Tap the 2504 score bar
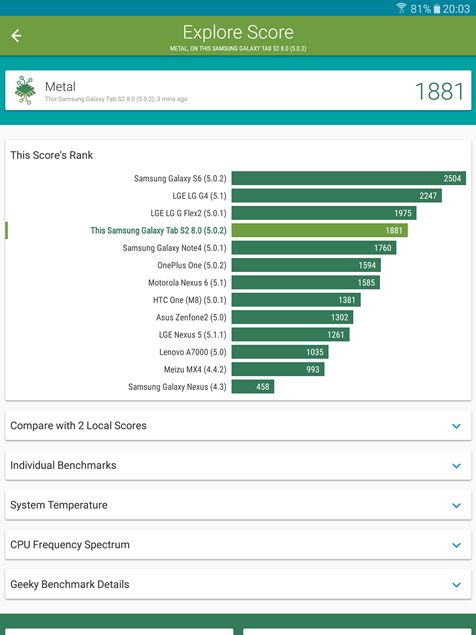The width and height of the screenshot is (476, 635). point(349,179)
